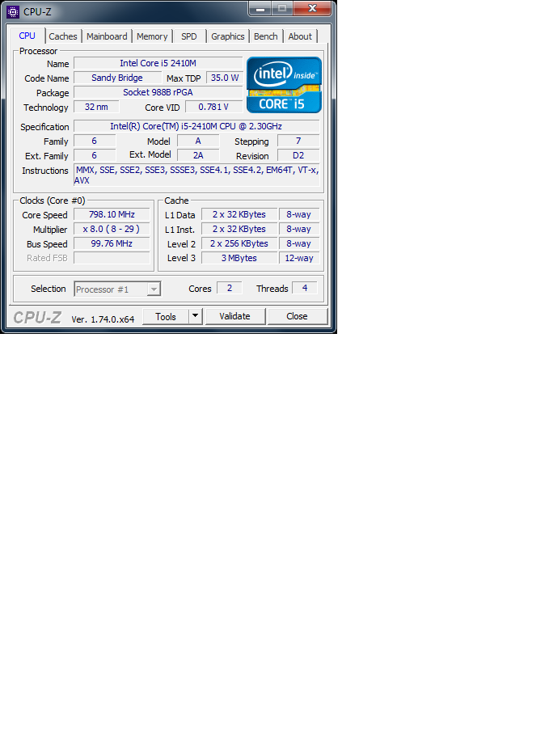Click the Specification field i5-2410M CPU @ 2.30GHz
This screenshot has width=549, height=756.
point(196,126)
